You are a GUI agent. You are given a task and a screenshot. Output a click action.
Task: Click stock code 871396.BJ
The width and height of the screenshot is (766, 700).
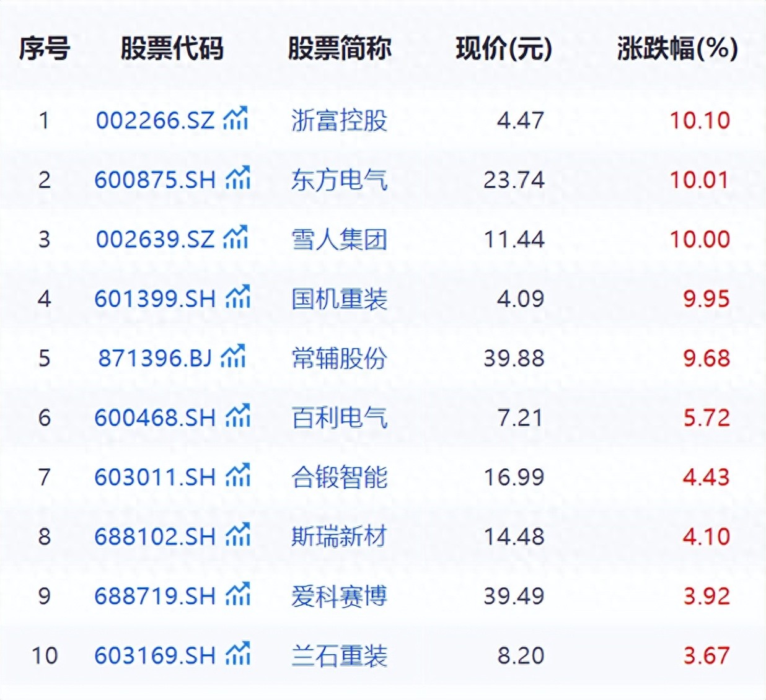pyautogui.click(x=155, y=358)
